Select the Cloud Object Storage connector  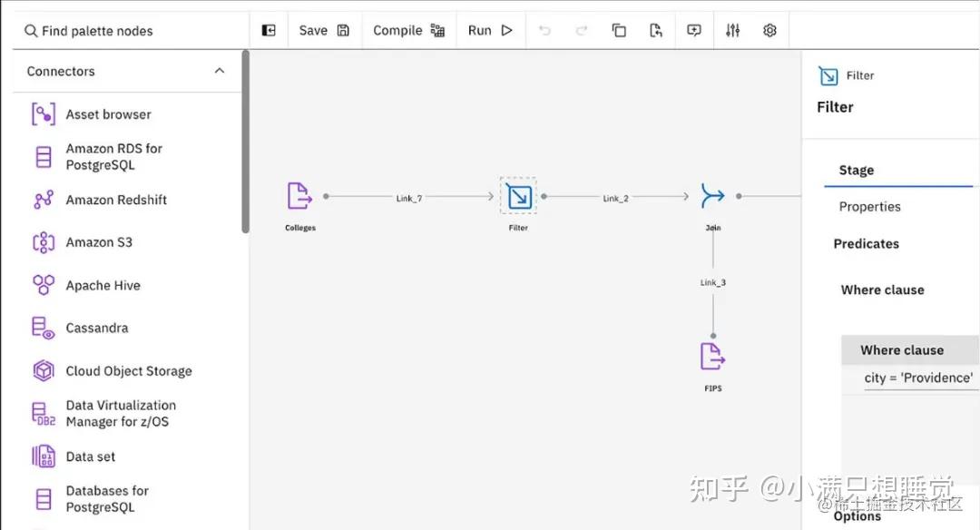(x=128, y=370)
